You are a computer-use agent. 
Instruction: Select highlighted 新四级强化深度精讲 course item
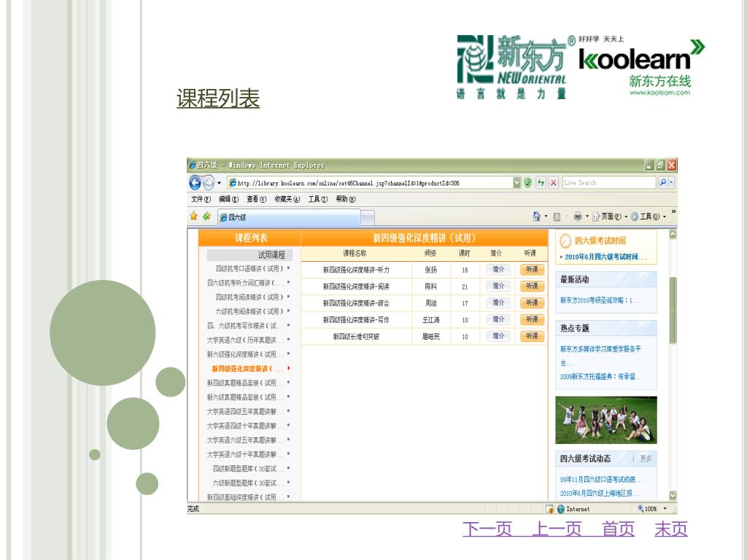click(x=247, y=368)
